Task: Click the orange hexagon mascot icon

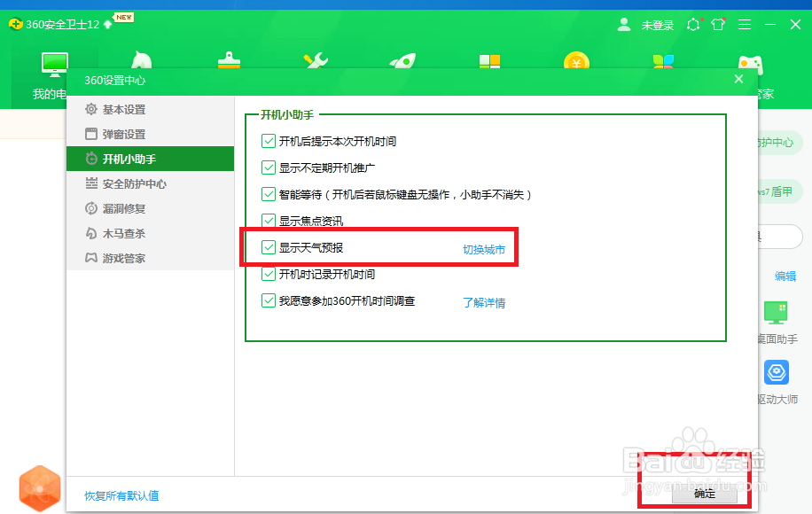Action: pyautogui.click(x=40, y=488)
